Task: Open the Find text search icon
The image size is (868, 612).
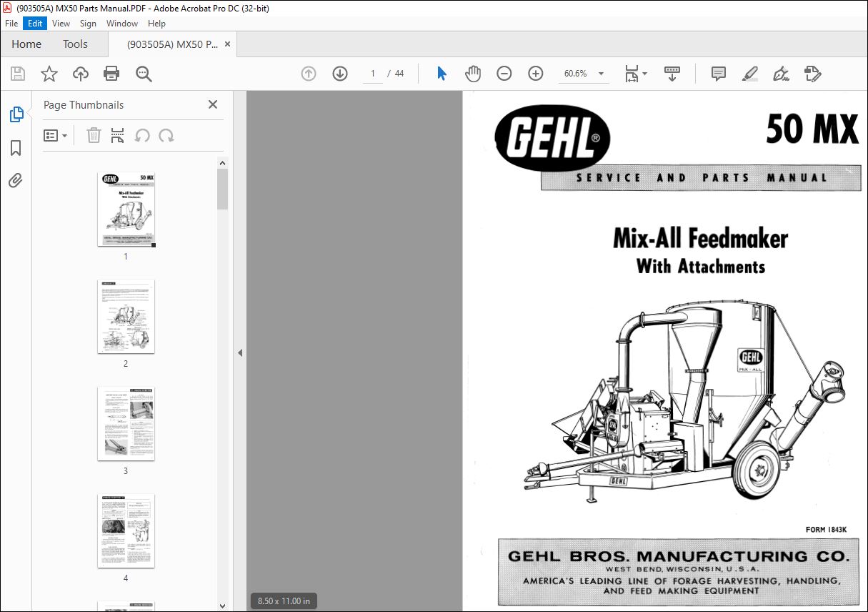Action: (x=144, y=74)
